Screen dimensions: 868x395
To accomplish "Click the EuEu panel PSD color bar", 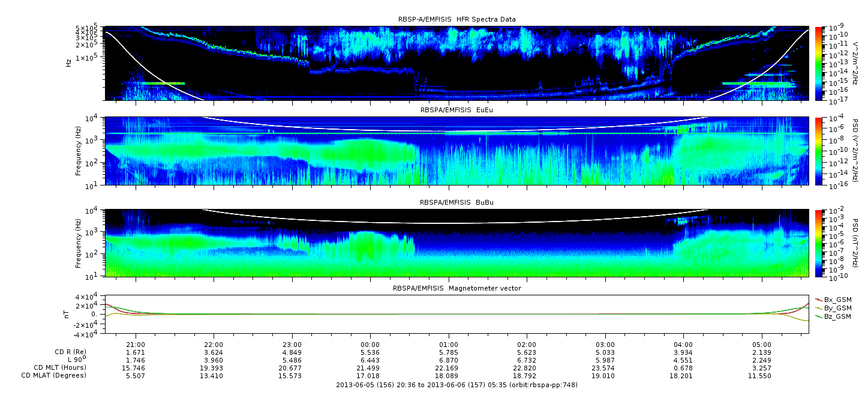I will pos(819,151).
